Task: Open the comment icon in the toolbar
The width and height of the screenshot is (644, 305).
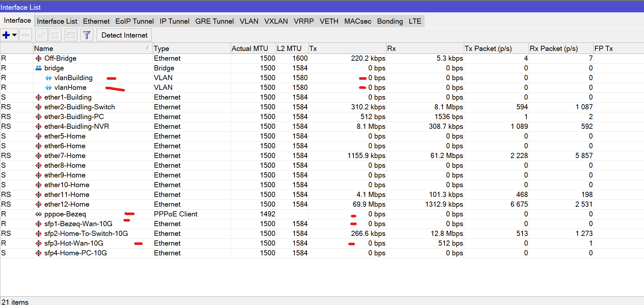Action: click(x=71, y=35)
